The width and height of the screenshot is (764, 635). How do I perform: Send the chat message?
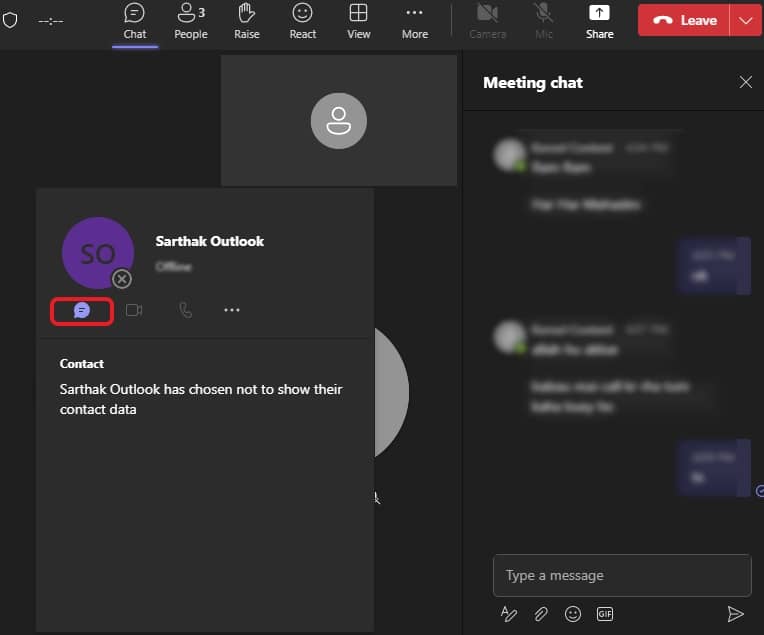[x=735, y=614]
